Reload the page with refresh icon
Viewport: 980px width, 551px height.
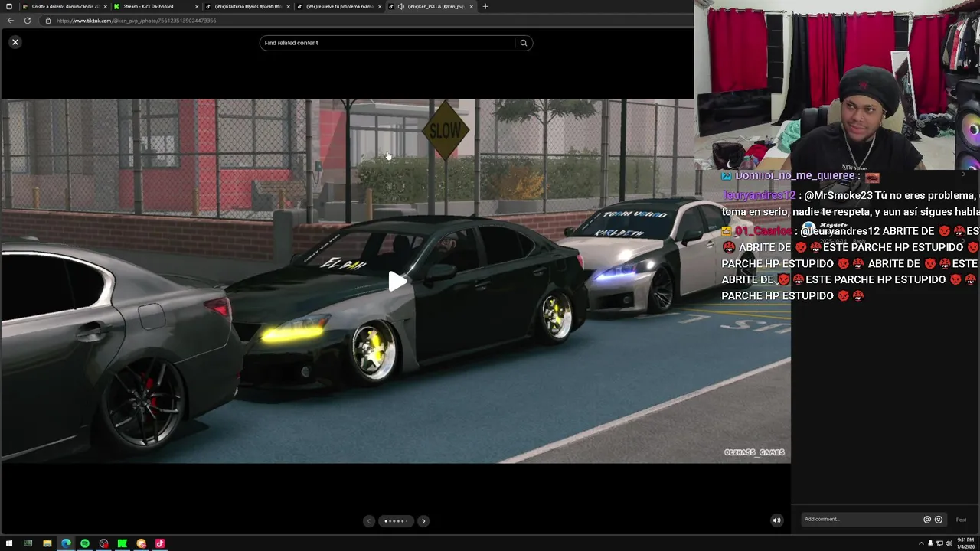28,21
